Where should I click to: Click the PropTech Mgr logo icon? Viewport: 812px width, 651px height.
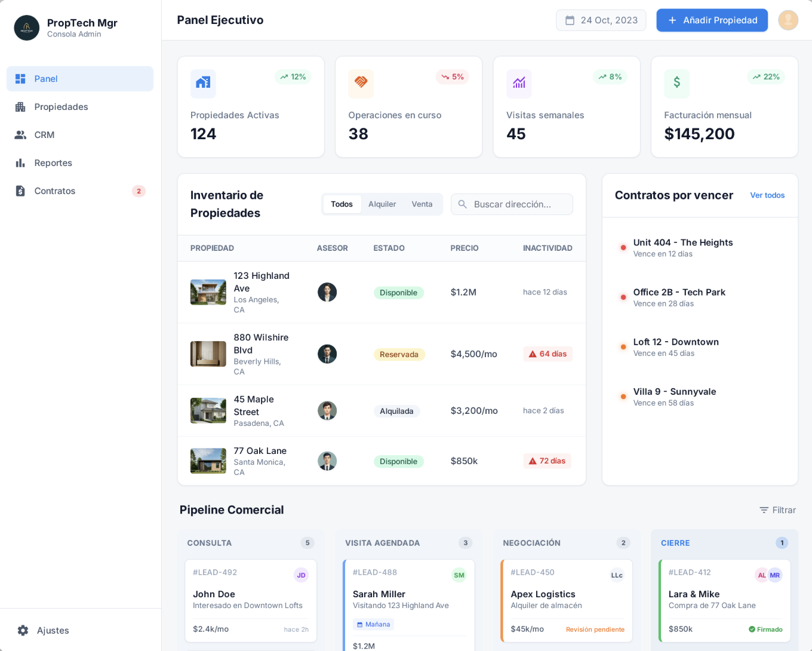[27, 28]
